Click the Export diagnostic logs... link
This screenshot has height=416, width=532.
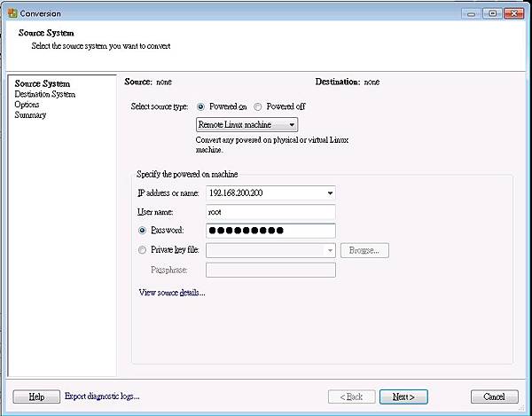102,396
